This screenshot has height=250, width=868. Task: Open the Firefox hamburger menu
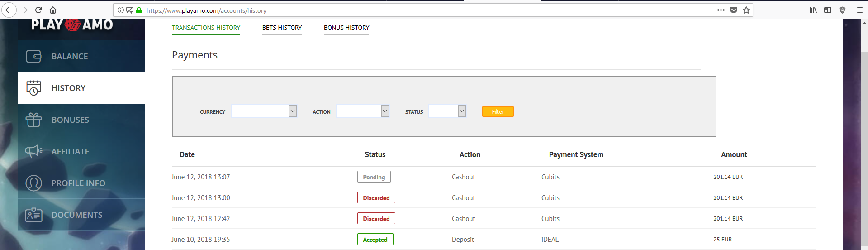(860, 10)
